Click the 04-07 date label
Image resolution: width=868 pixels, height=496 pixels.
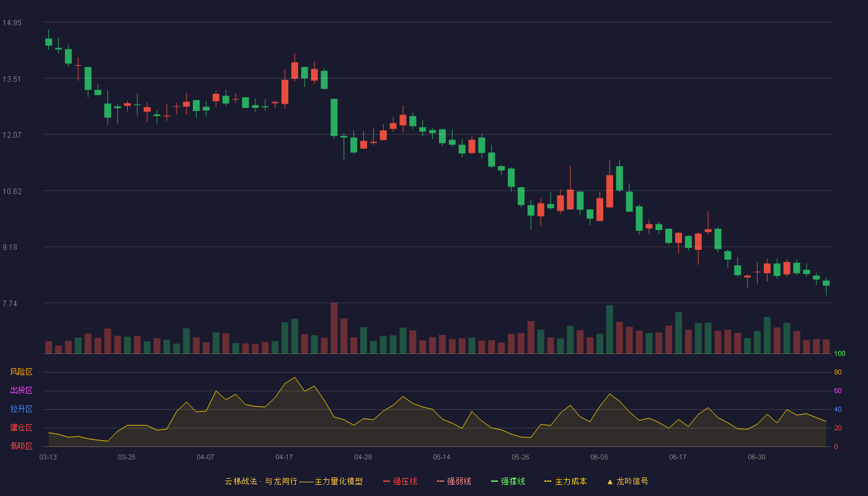tap(205, 457)
